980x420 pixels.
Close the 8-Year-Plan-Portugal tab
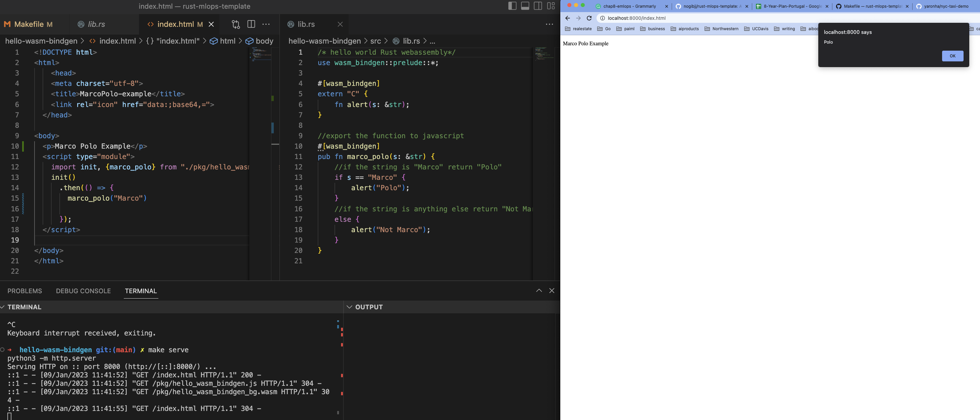827,6
